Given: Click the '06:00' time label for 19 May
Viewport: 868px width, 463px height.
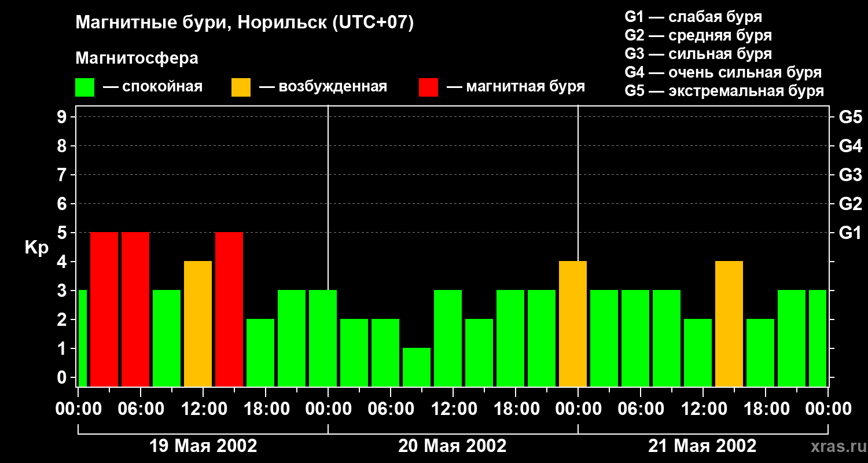Looking at the screenshot, I should click(x=141, y=409).
